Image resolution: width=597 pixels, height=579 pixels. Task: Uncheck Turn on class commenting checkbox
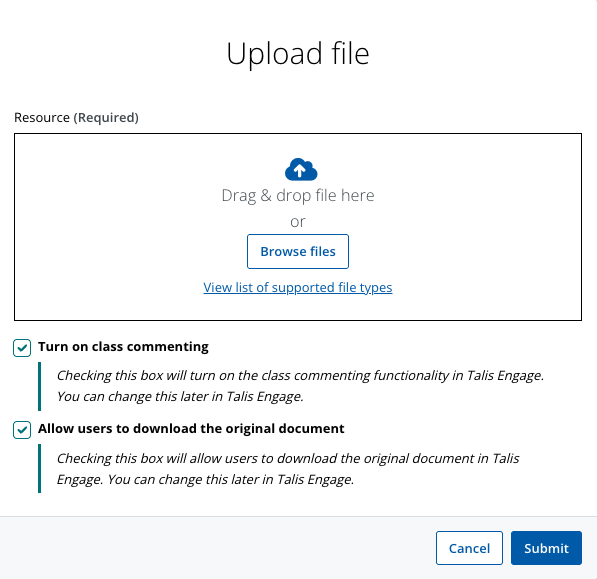pyautogui.click(x=22, y=348)
